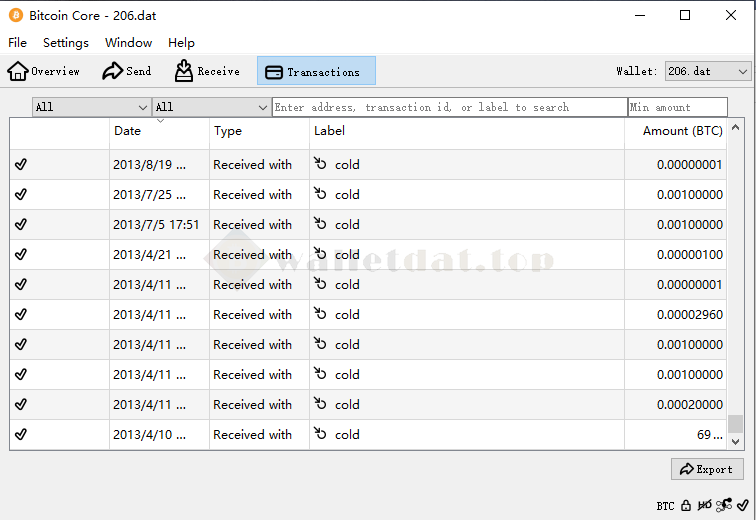Click the HD disabled status icon
The height and width of the screenshot is (520, 756).
click(x=705, y=506)
